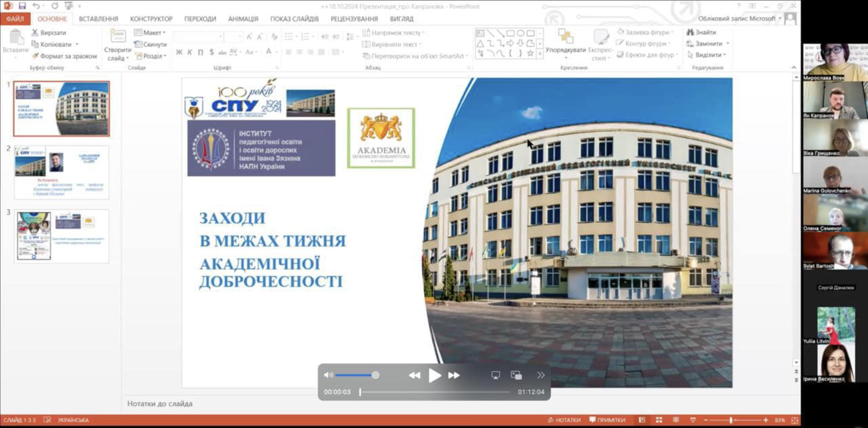Screen dimensions: 868x428
Task: Switch to the ПЕРЕХОДИ tab
Action: (x=200, y=19)
